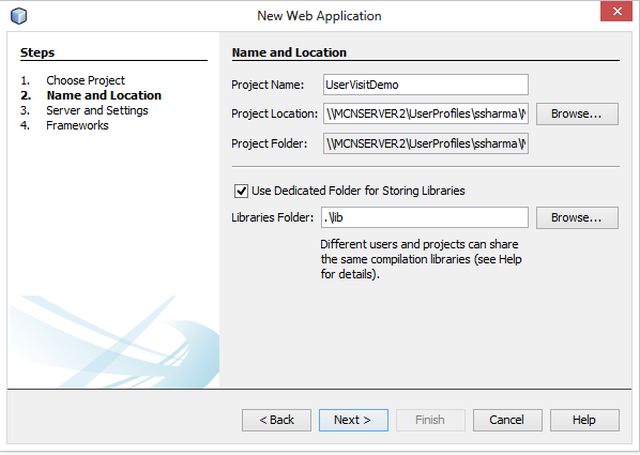Go back with the Back button

pos(276,420)
